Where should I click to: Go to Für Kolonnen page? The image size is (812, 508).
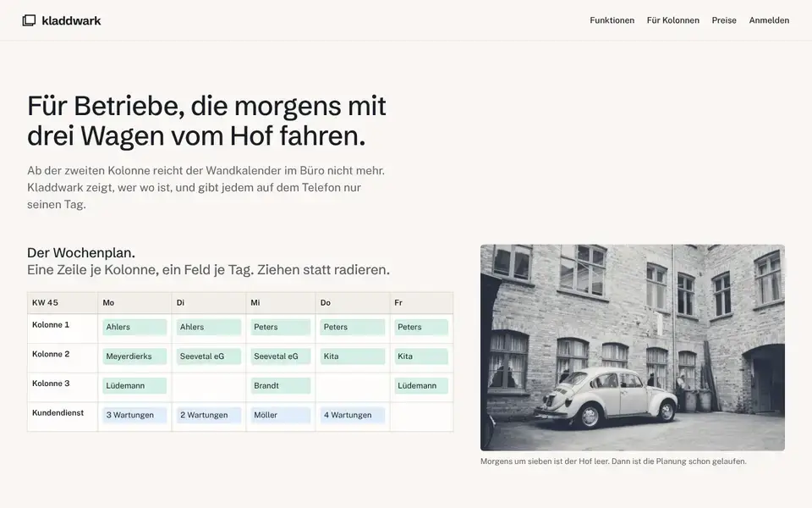point(672,20)
